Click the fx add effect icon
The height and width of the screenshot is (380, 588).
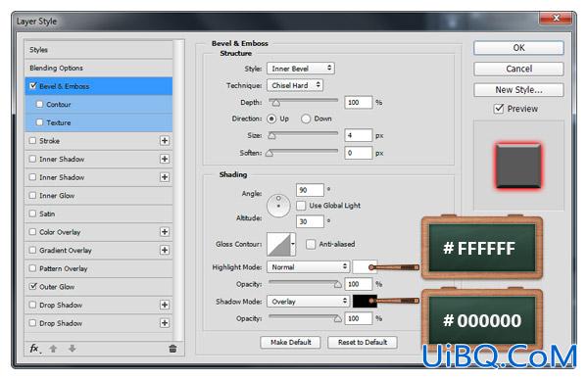35,349
